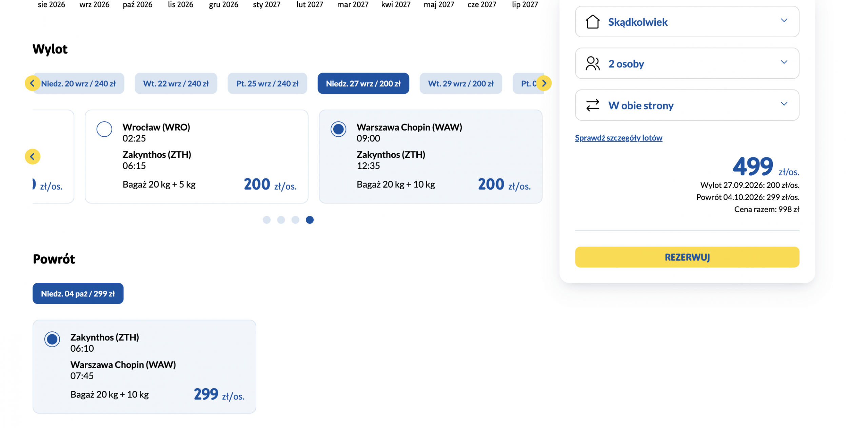The width and height of the screenshot is (868, 428).
Task: Open the 2 osoby passengers dropdown
Action: coord(687,63)
